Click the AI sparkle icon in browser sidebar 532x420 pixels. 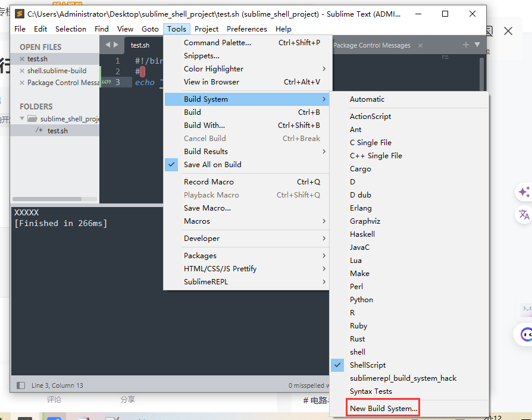coord(524,192)
